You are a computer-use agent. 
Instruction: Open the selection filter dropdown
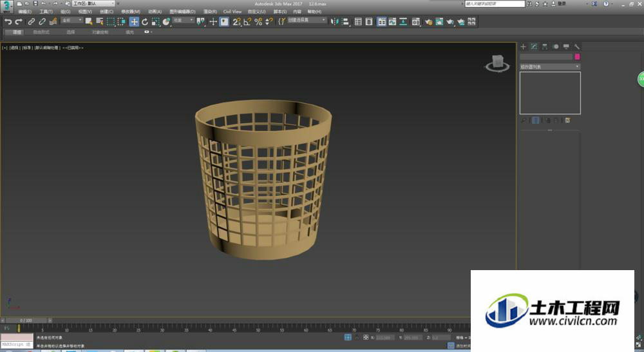71,20
